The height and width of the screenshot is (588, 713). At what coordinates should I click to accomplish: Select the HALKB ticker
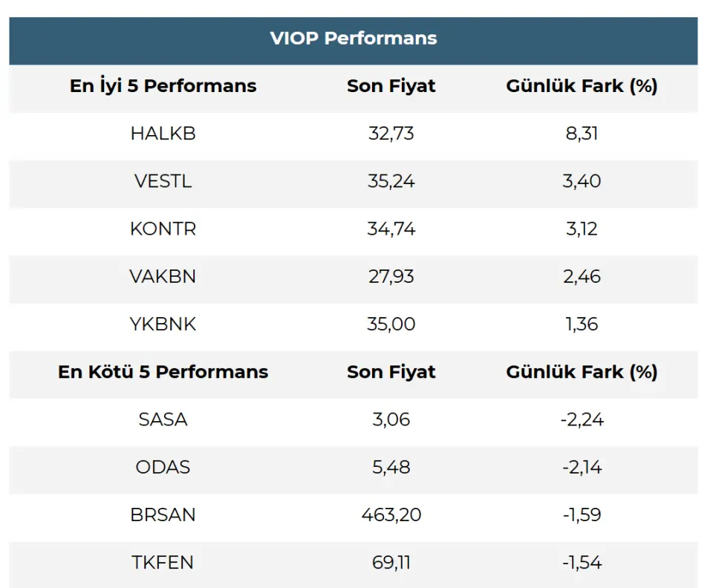[x=163, y=134]
